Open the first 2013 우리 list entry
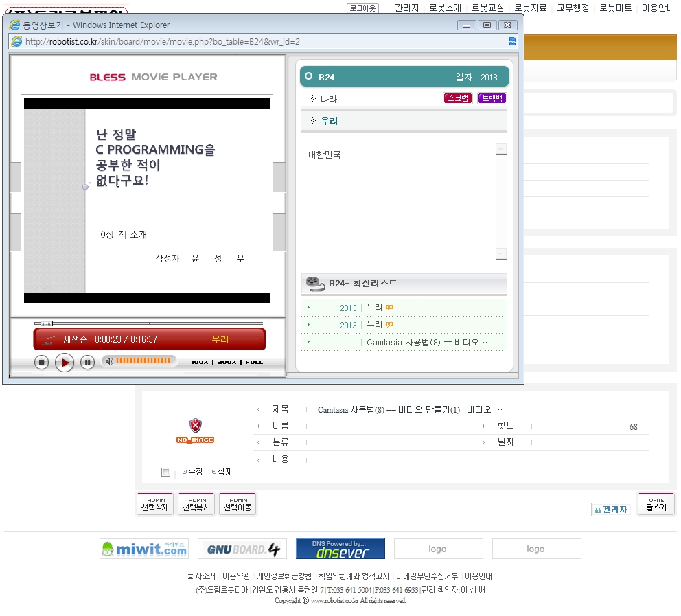The image size is (681, 616). tap(374, 308)
